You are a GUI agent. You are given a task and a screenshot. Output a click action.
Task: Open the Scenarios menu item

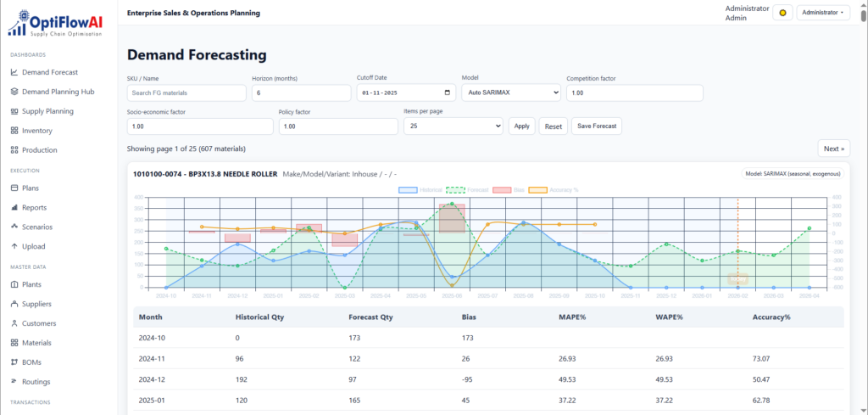[x=37, y=227]
